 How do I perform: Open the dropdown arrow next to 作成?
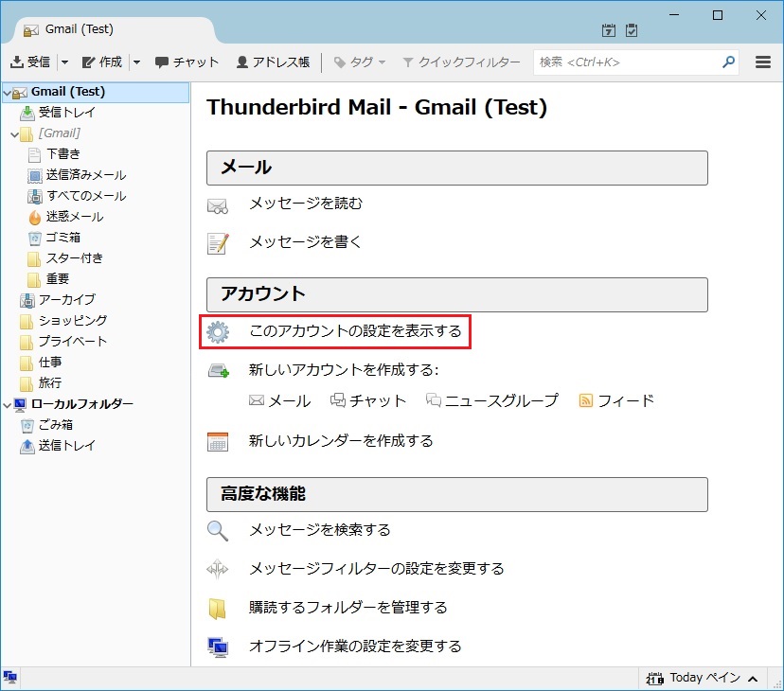(136, 62)
